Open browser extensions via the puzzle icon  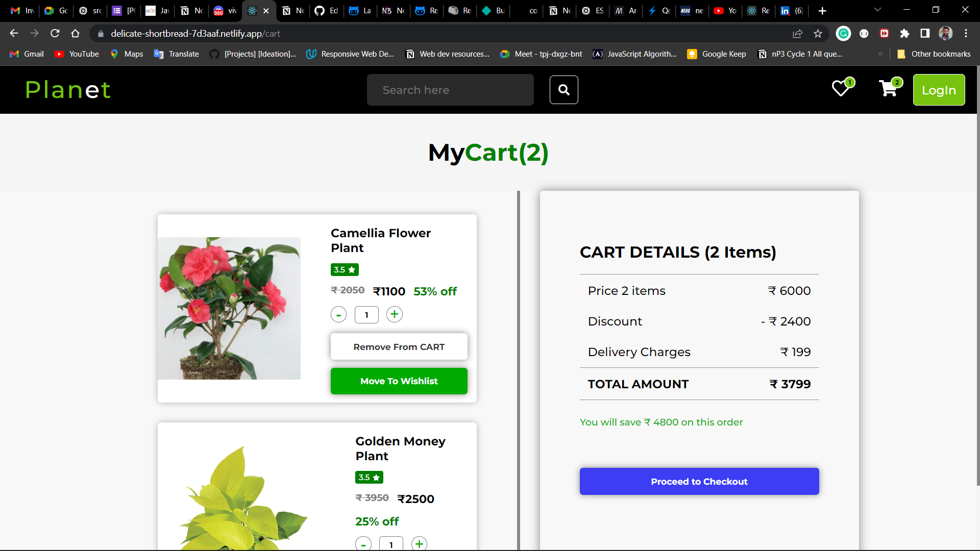[905, 33]
